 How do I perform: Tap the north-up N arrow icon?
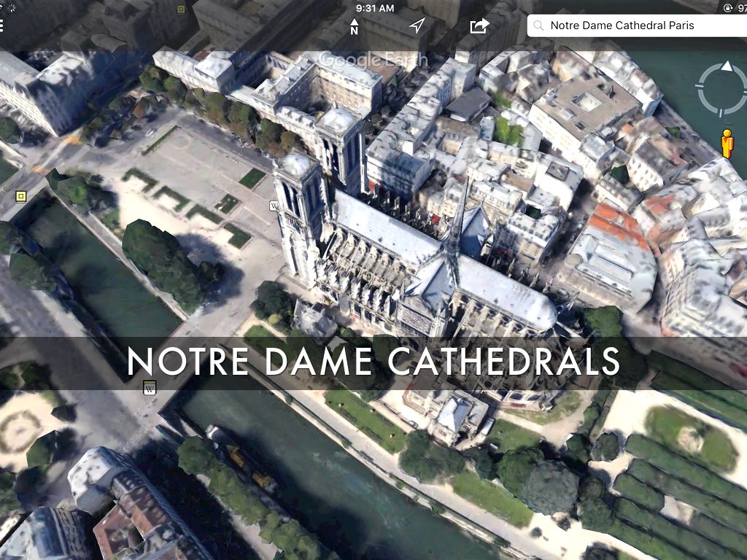click(355, 26)
